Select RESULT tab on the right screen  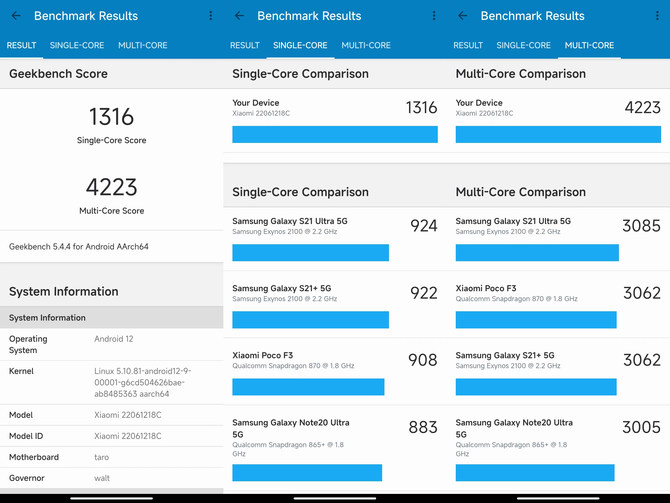(x=468, y=45)
